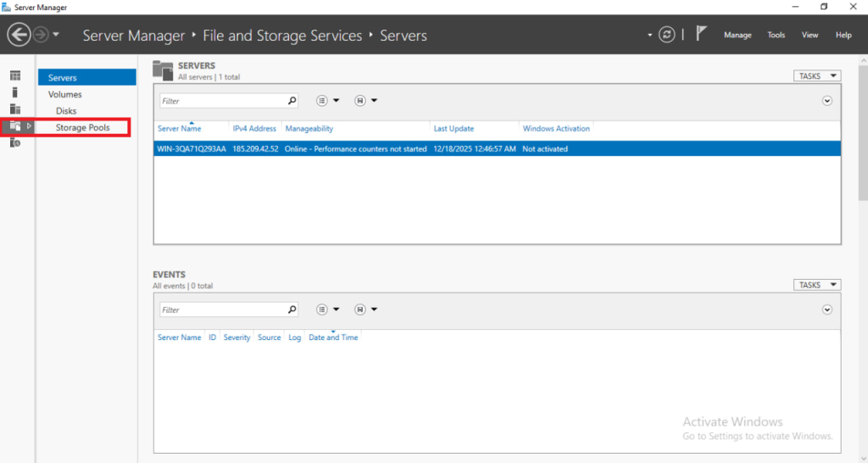Image resolution: width=868 pixels, height=463 pixels.
Task: Open the Notifications flag
Action: [x=701, y=35]
